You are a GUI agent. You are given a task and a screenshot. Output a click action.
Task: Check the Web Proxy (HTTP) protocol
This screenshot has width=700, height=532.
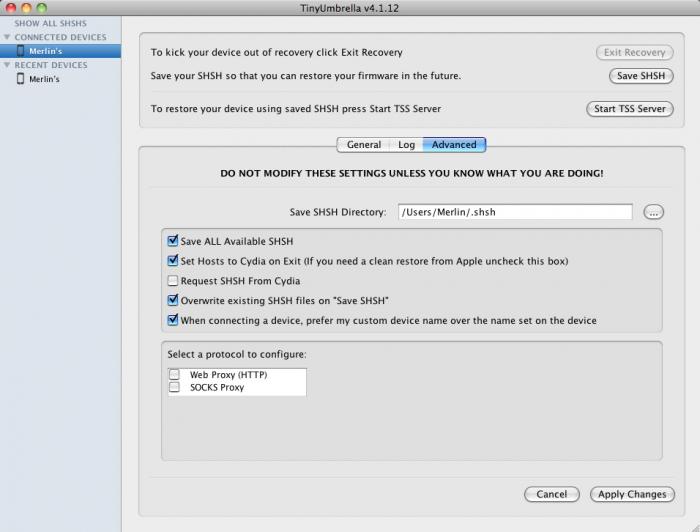(175, 375)
